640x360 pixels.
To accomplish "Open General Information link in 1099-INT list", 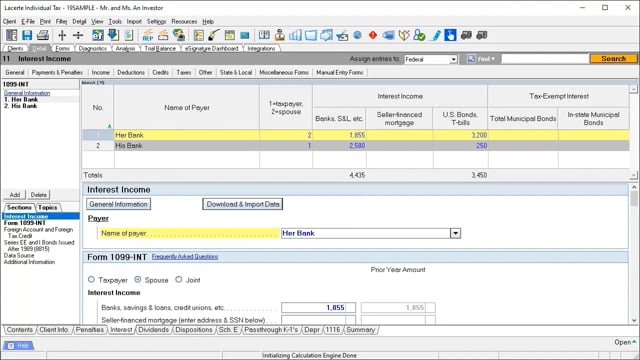I will coord(27,93).
